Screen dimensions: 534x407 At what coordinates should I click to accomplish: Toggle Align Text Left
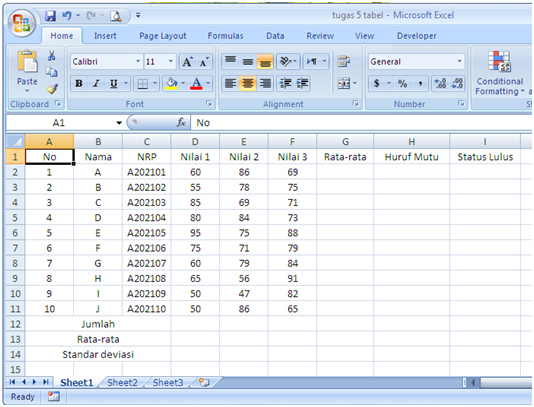[x=231, y=83]
